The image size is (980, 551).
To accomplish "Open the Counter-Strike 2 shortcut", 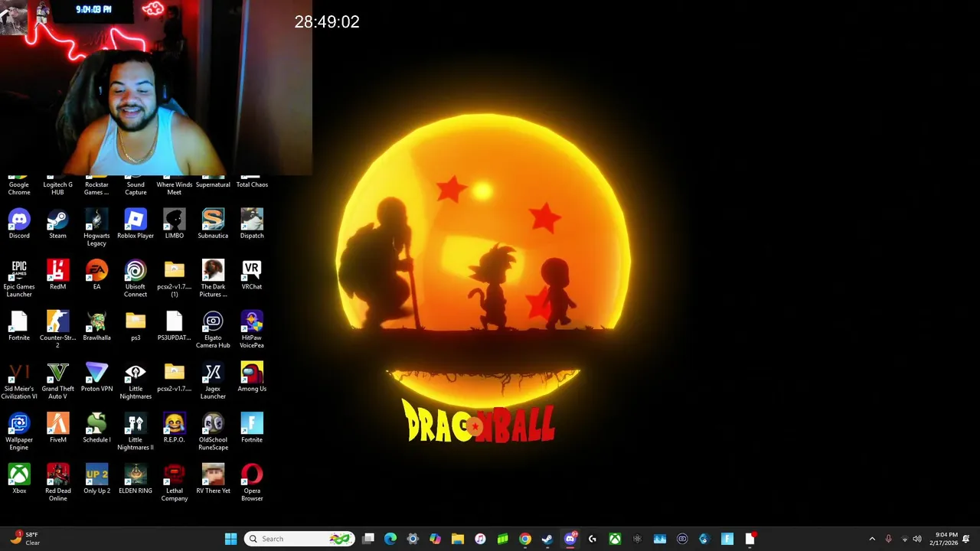I will point(57,330).
